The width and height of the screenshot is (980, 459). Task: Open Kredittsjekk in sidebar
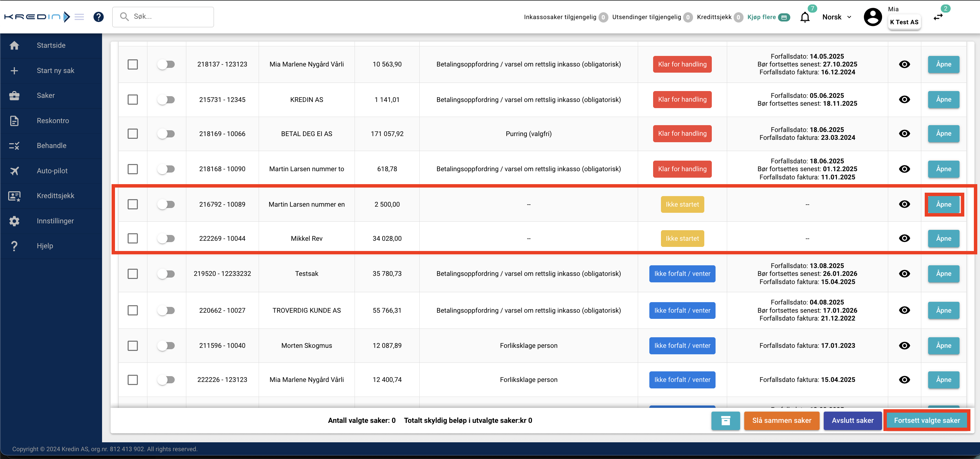point(51,196)
